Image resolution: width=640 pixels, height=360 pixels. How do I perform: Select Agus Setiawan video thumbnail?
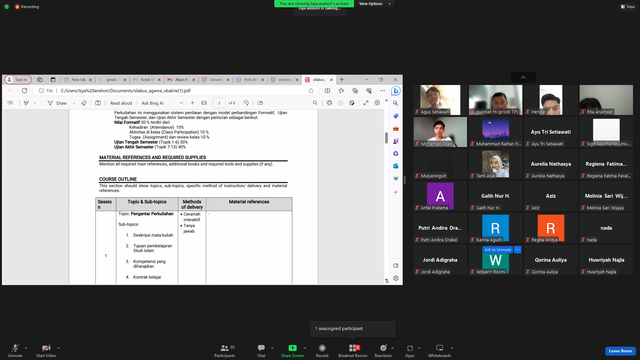[x=440, y=100]
